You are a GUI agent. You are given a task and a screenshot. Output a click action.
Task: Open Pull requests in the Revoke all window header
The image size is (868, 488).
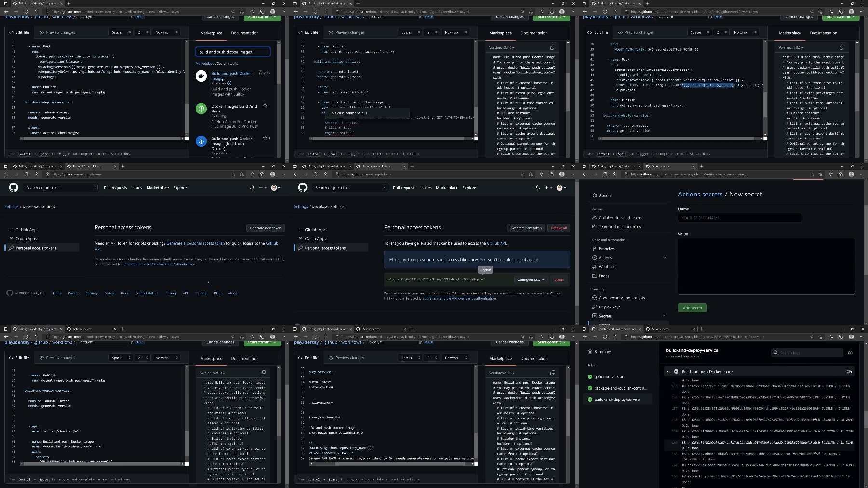click(405, 188)
